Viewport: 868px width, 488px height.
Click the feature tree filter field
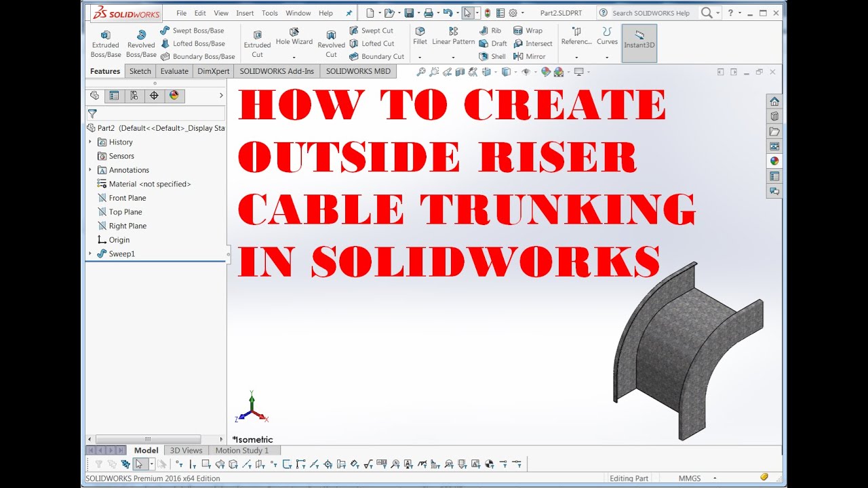tap(155, 114)
